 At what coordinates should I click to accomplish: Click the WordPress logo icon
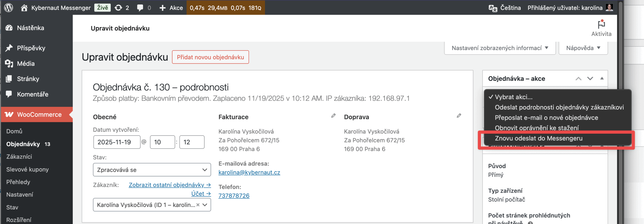[x=9, y=8]
